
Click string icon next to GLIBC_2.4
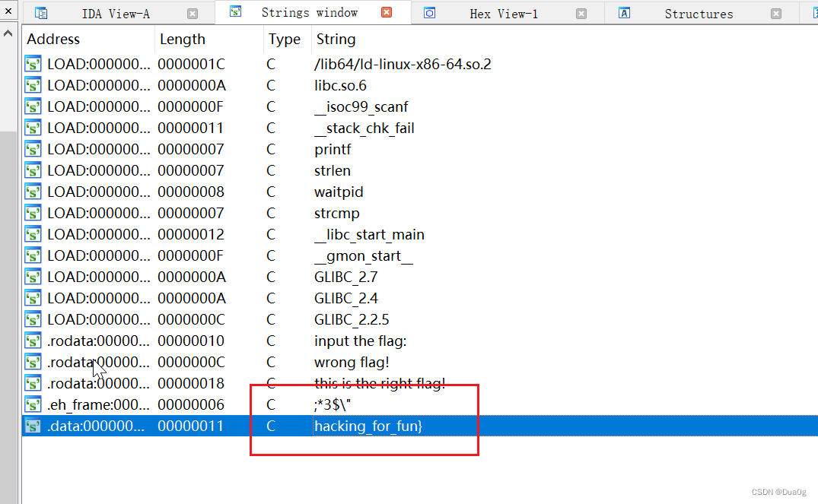(33, 298)
